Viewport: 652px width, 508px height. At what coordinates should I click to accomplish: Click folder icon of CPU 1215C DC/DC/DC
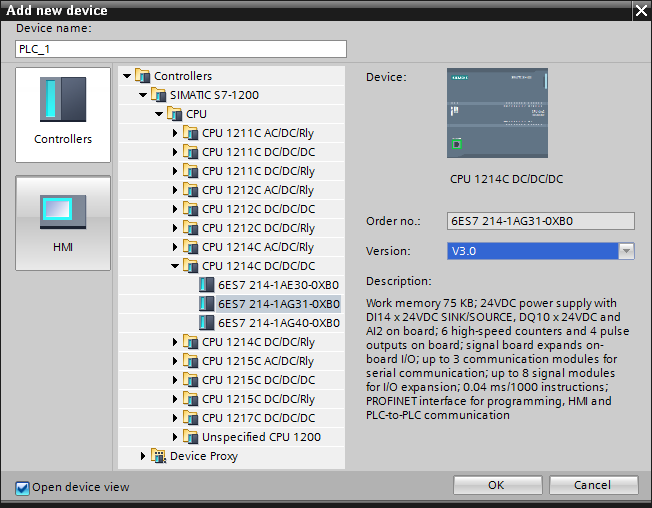click(x=190, y=380)
